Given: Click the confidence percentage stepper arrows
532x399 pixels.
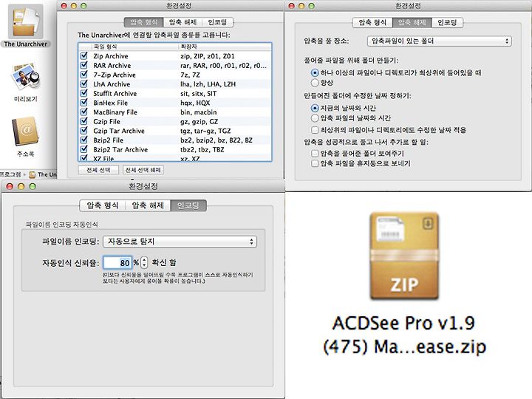Looking at the screenshot, I should pyautogui.click(x=144, y=262).
